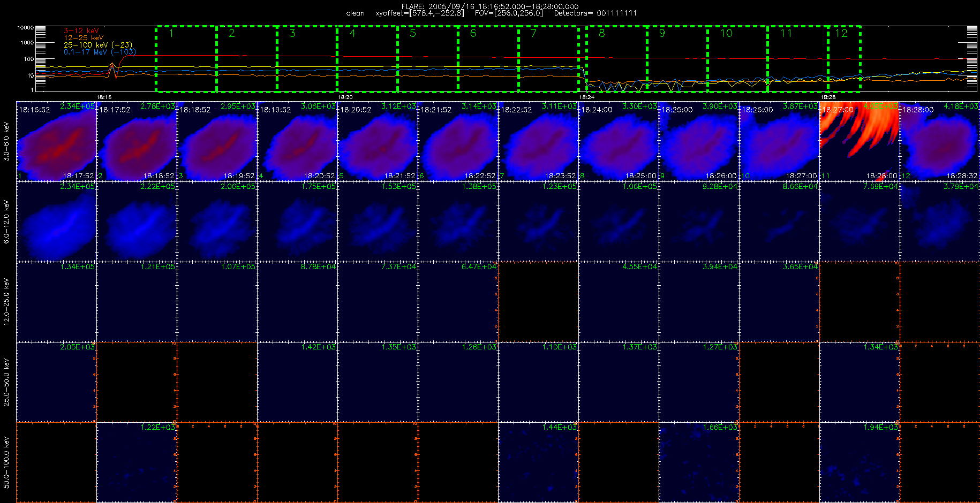
Task: Click the blue 0.1-17 MeV (-103) legend entry
Action: 100,52
